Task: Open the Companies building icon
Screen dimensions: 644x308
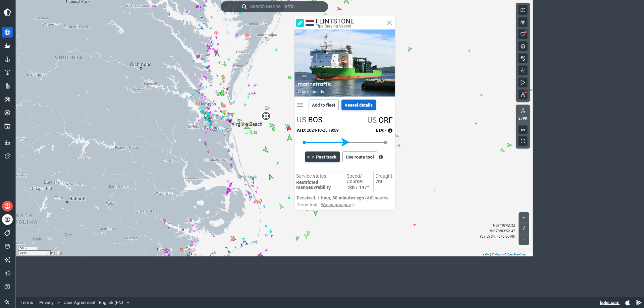Action: 7,86
